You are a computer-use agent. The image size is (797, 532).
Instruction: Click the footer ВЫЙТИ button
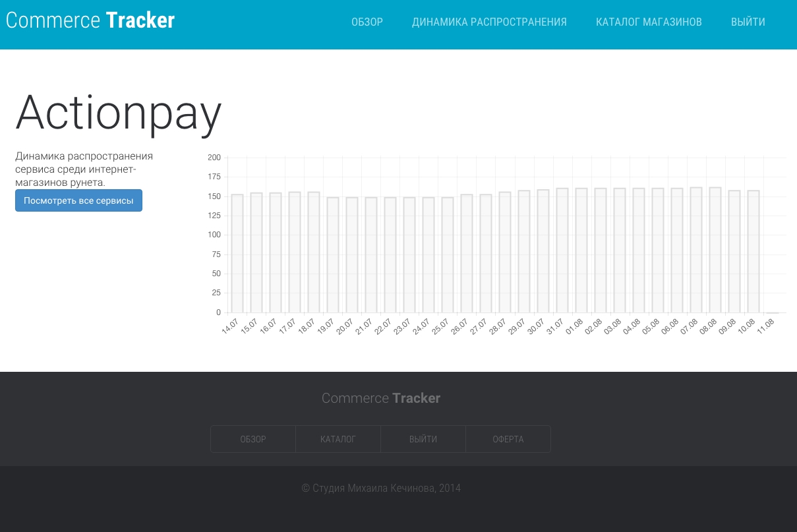pos(423,439)
